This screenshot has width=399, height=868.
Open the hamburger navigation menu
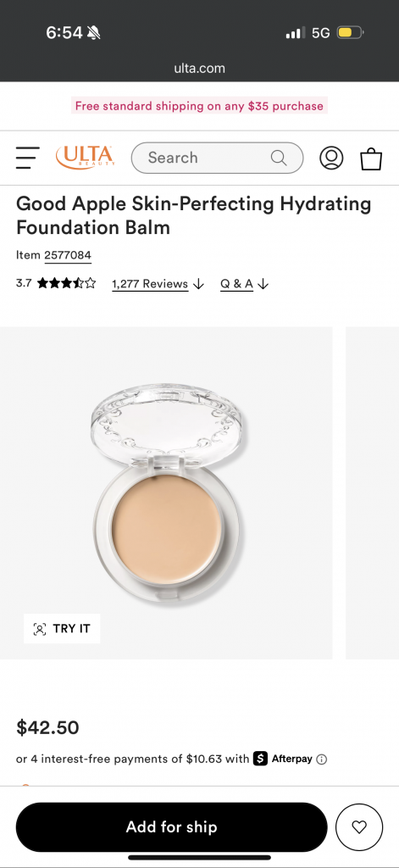(x=28, y=158)
